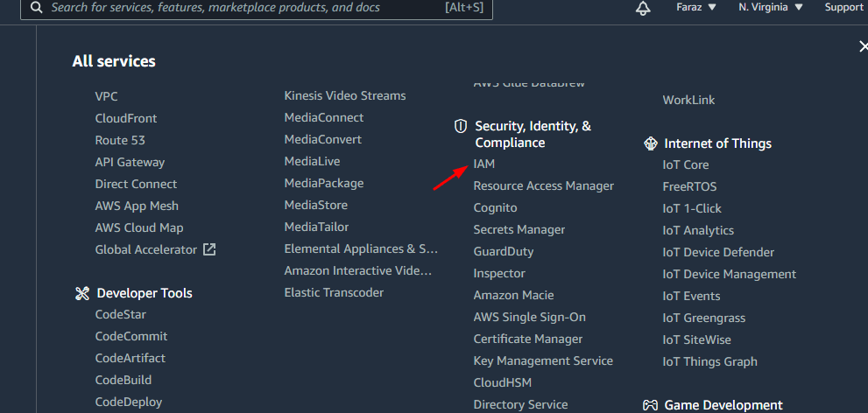
Task: Open Elastic Transcoder
Action: click(334, 292)
